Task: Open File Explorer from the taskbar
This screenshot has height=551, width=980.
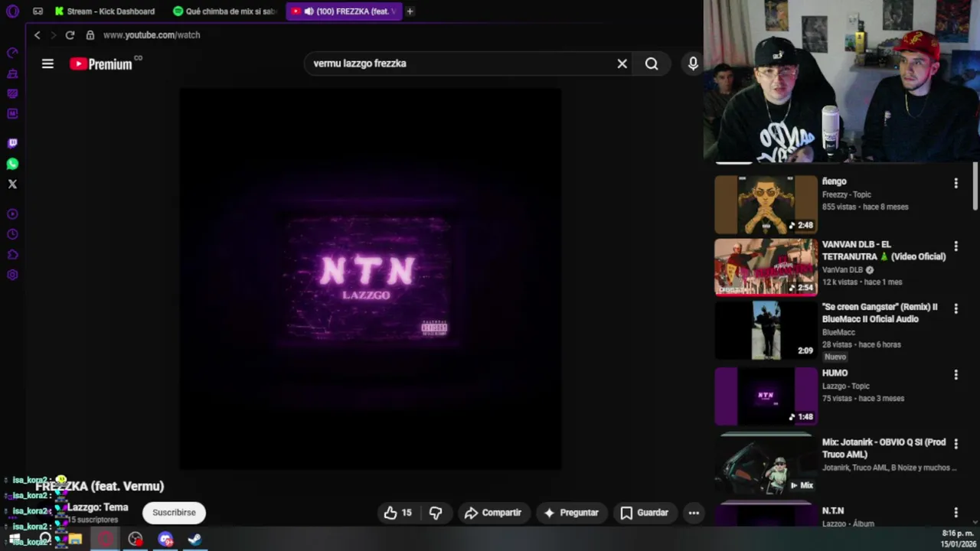Action: (x=75, y=540)
